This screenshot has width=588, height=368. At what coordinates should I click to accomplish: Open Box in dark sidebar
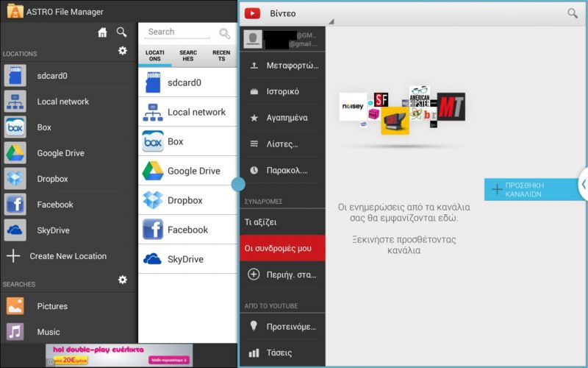[68, 127]
